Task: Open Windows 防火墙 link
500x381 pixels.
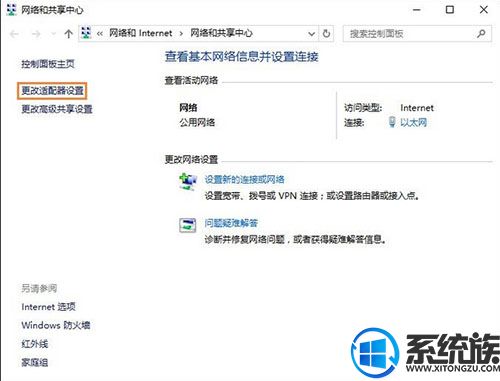Action: coord(56,325)
